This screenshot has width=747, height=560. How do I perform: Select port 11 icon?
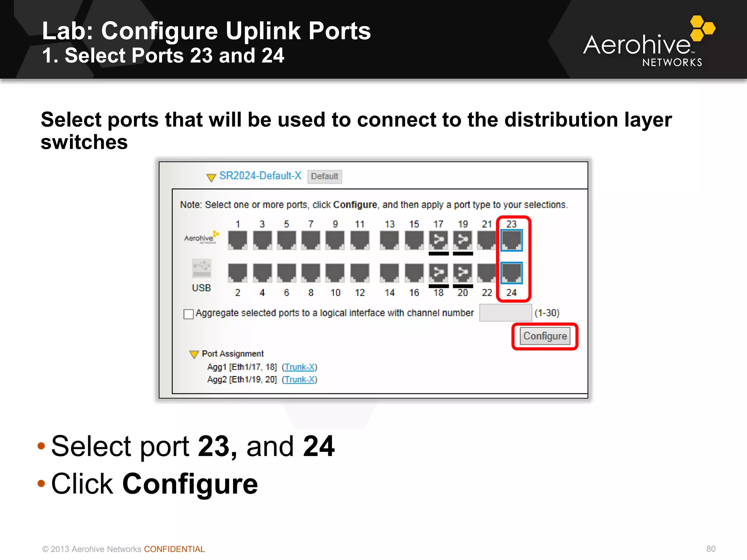coord(360,240)
